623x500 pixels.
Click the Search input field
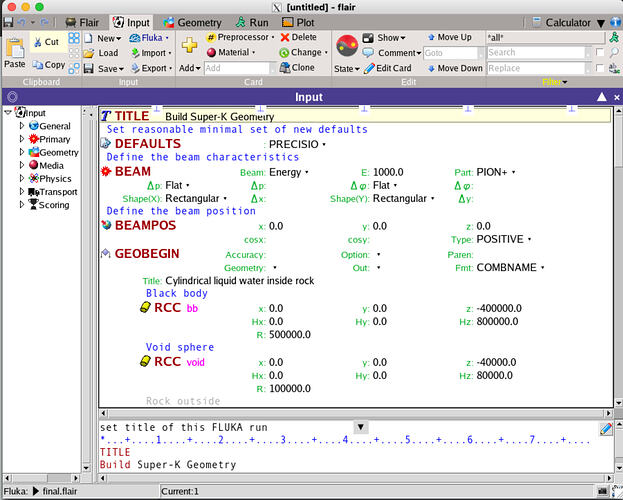coord(537,53)
